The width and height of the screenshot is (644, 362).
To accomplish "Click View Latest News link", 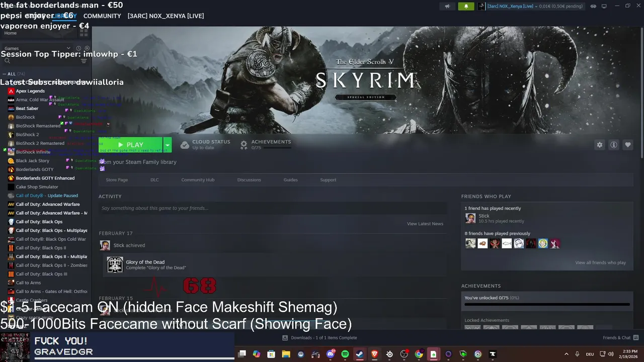I will click(425, 224).
